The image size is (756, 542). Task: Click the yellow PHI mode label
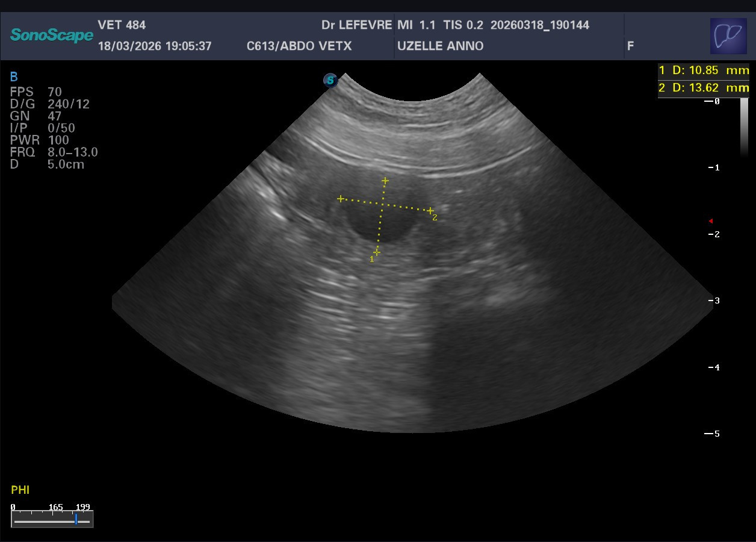click(20, 490)
